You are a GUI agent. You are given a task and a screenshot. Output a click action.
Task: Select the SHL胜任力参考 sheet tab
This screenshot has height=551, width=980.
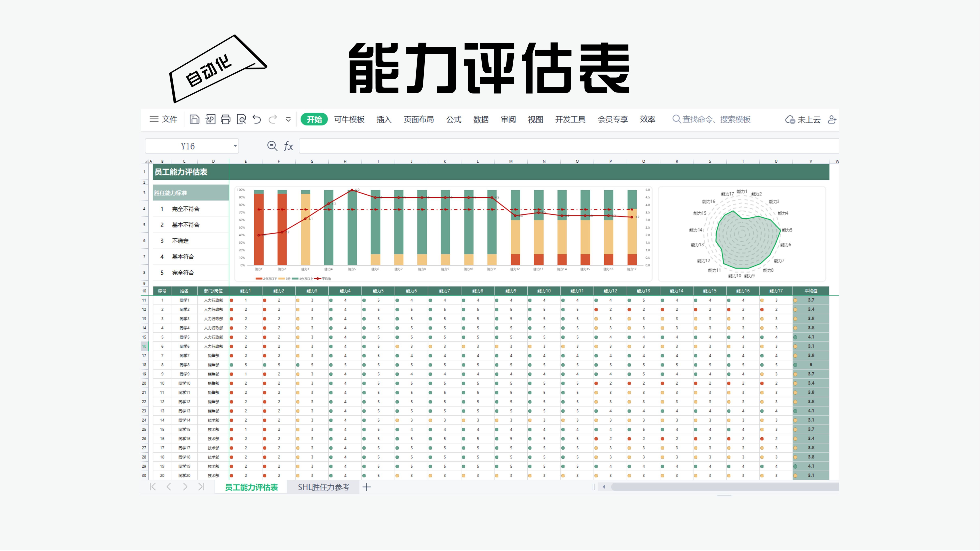coord(323,487)
